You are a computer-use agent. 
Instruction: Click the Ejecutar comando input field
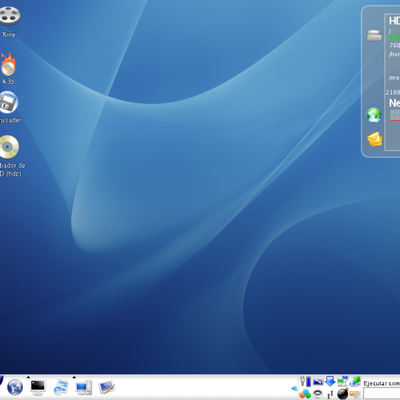click(x=382, y=394)
